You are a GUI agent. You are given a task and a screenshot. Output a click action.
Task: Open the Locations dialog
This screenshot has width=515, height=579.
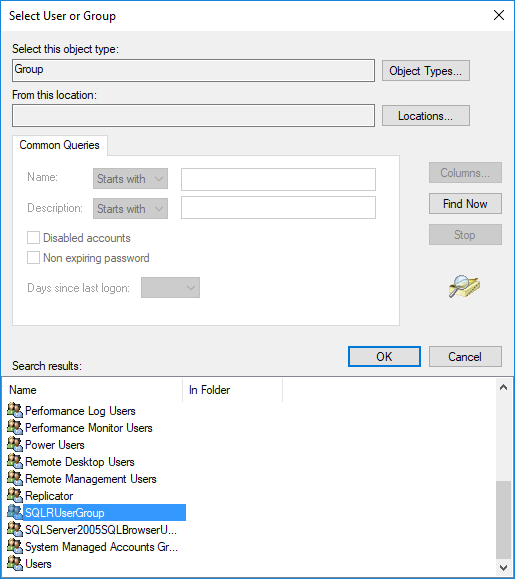tap(426, 116)
